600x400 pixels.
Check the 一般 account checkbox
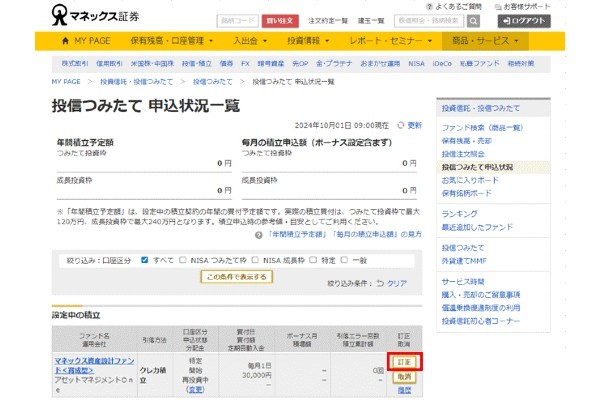click(344, 260)
